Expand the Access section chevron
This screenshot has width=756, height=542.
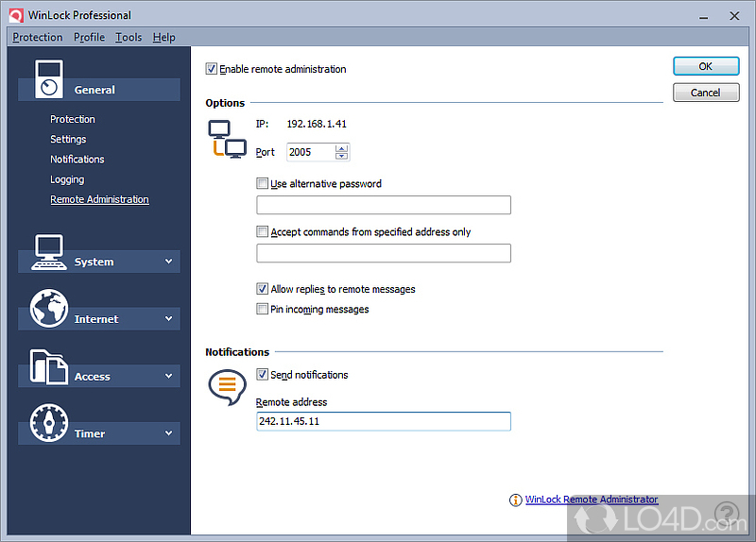(169, 376)
